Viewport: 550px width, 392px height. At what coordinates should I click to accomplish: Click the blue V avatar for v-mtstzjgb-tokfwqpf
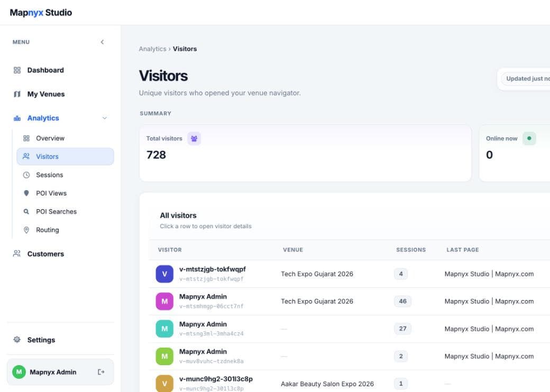click(x=164, y=274)
